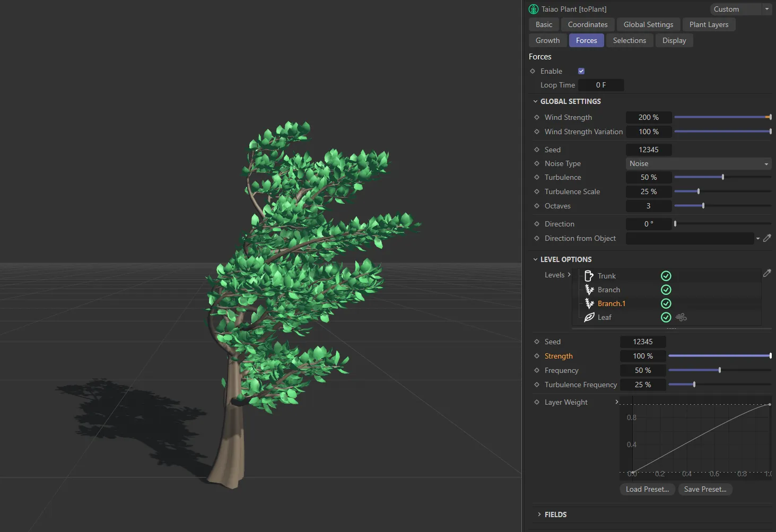Click the wind icon next to Leaf
The width and height of the screenshot is (776, 532).
pyautogui.click(x=681, y=317)
